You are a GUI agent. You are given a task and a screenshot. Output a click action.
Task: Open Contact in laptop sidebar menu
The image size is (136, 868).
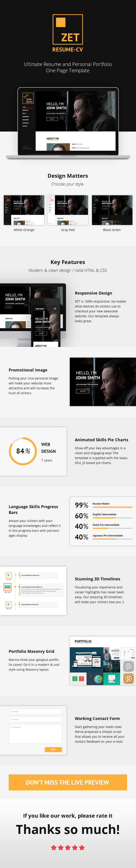click(25, 126)
